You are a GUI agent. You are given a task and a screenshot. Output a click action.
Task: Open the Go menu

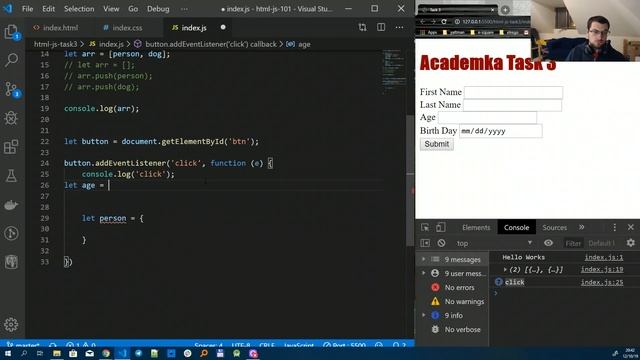click(x=133, y=9)
